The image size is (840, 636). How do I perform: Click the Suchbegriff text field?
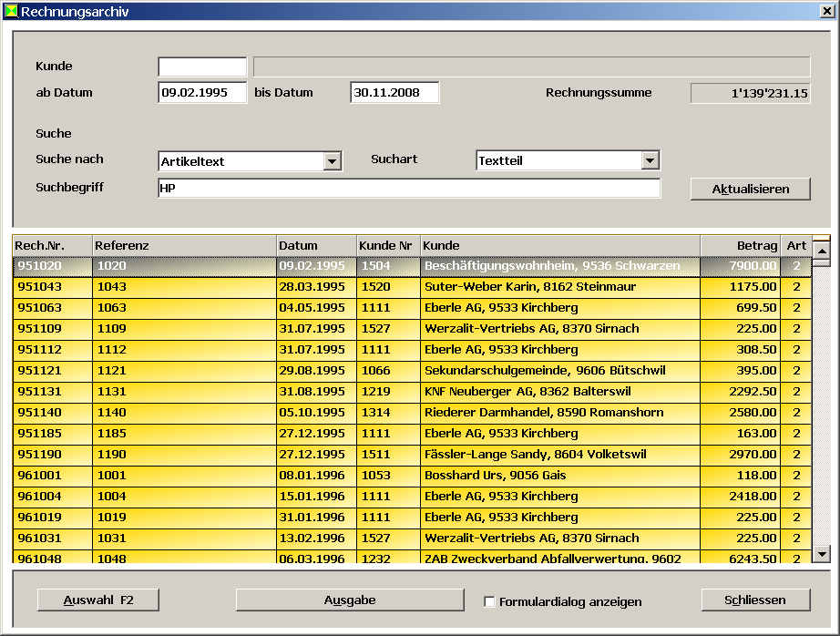pyautogui.click(x=409, y=189)
